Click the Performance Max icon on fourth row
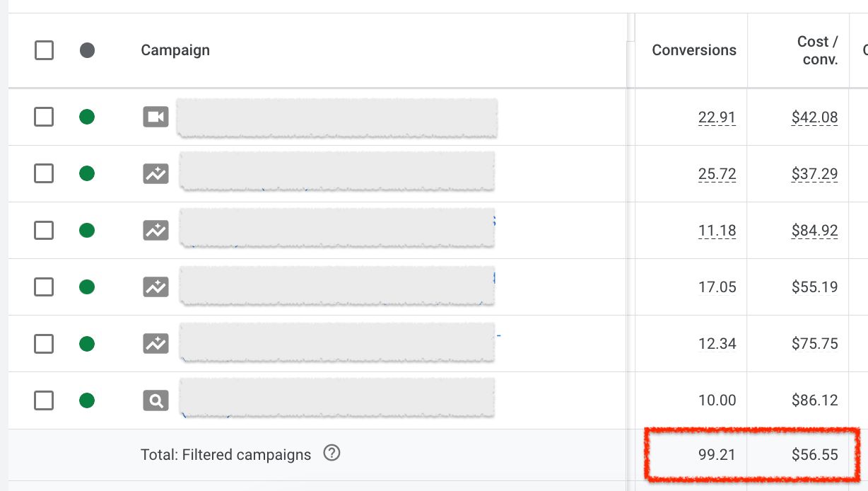This screenshot has height=491, width=868. [x=156, y=287]
